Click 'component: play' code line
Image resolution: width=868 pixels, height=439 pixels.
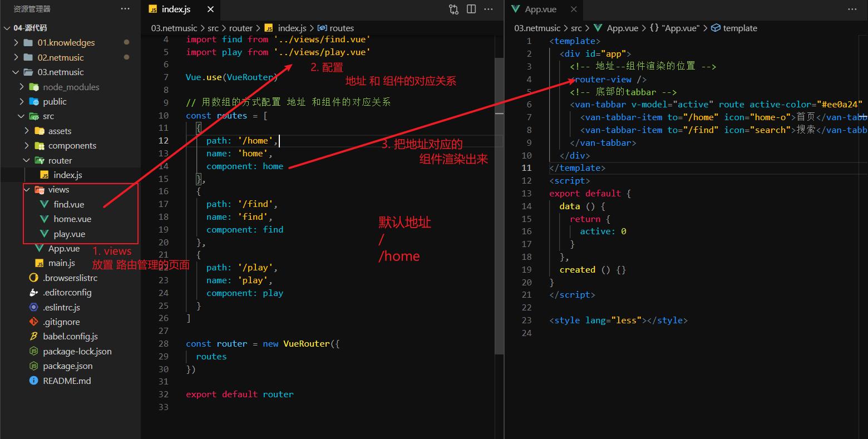click(x=245, y=293)
